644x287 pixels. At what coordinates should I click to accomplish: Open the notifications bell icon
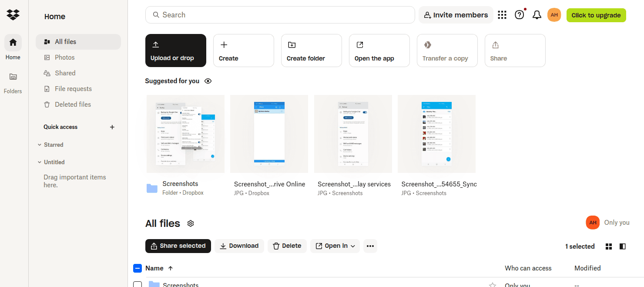coord(537,15)
